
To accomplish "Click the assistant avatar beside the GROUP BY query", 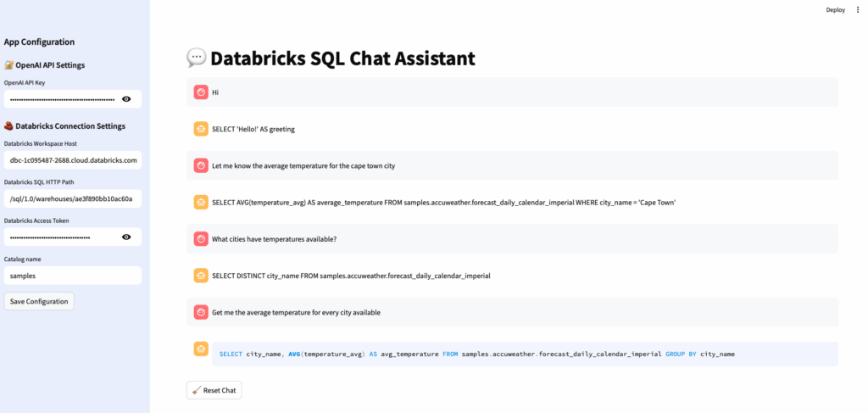I will point(201,349).
